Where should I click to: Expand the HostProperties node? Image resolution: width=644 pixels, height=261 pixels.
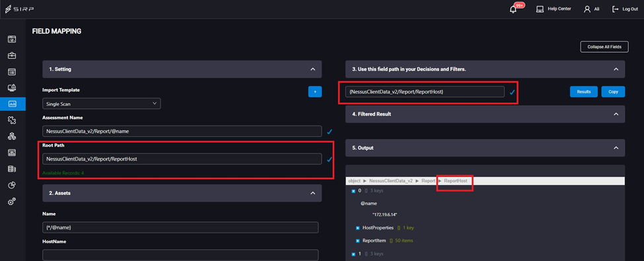[x=358, y=228]
